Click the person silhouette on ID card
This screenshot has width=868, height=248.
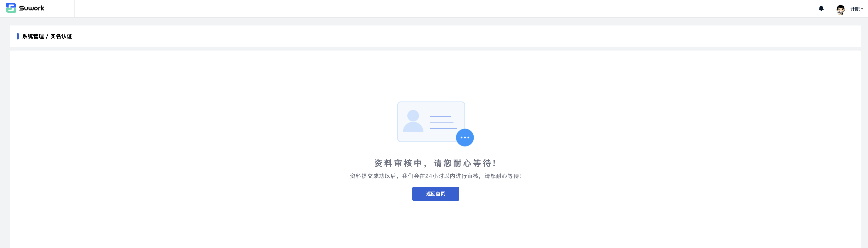coord(413,121)
